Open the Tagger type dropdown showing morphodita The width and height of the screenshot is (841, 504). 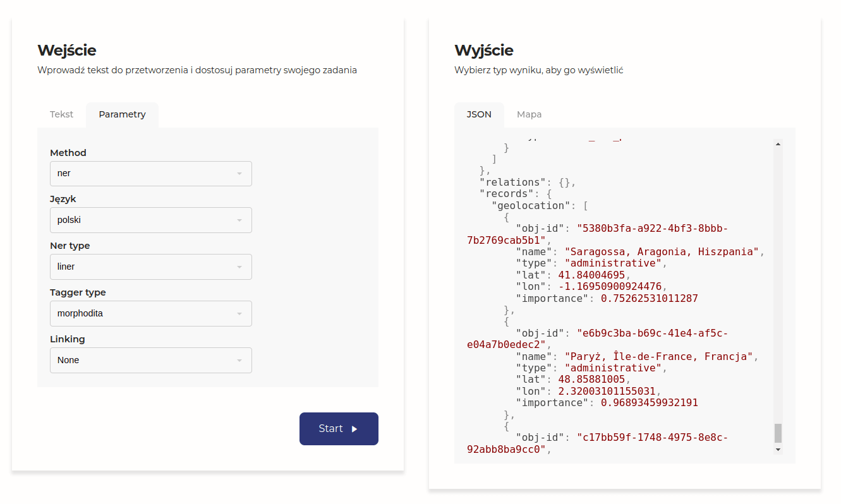pos(151,313)
